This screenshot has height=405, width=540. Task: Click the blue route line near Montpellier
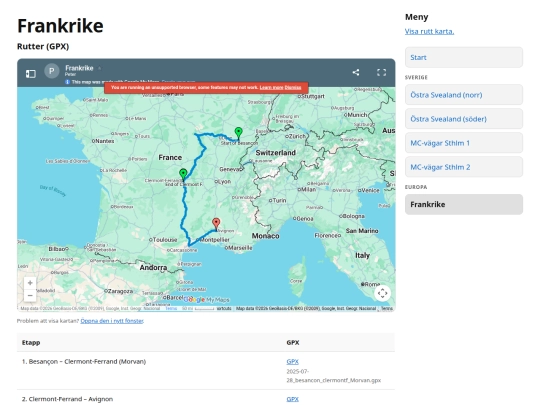point(203,237)
